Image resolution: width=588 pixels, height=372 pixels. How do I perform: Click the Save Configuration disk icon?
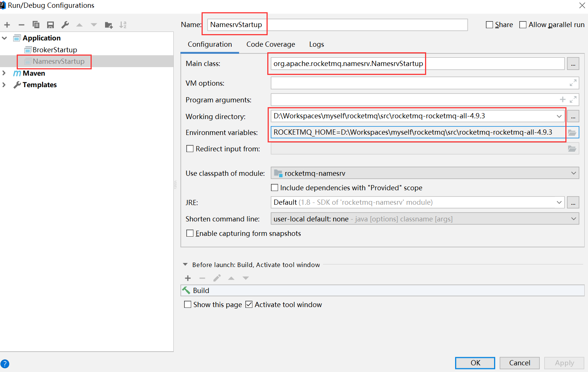[x=50, y=25]
